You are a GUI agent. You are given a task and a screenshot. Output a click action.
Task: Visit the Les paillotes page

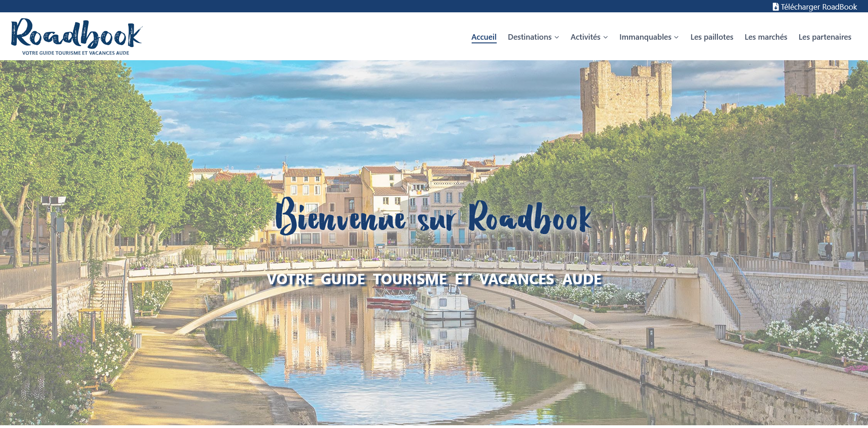[x=712, y=37]
